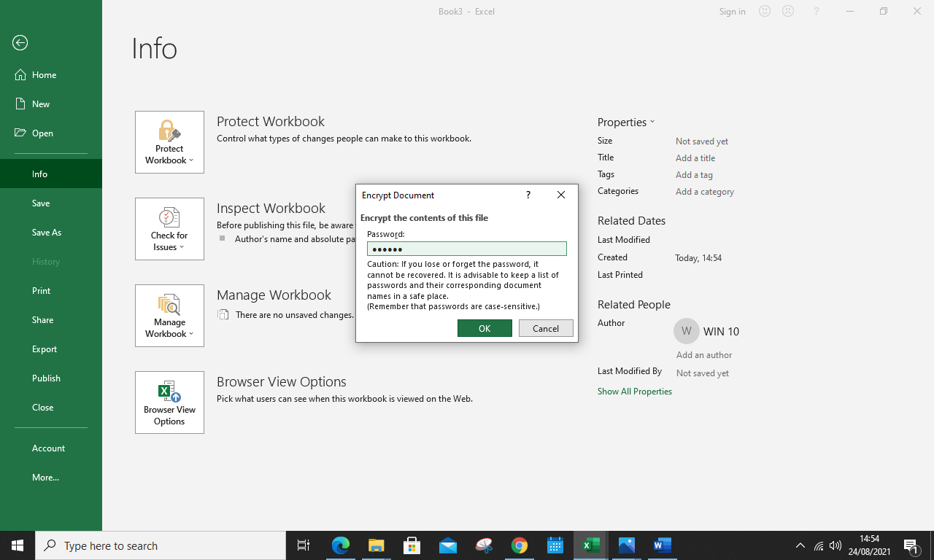Click the WIN 10 author avatar
Viewport: 934px width, 560px height.
tap(686, 330)
